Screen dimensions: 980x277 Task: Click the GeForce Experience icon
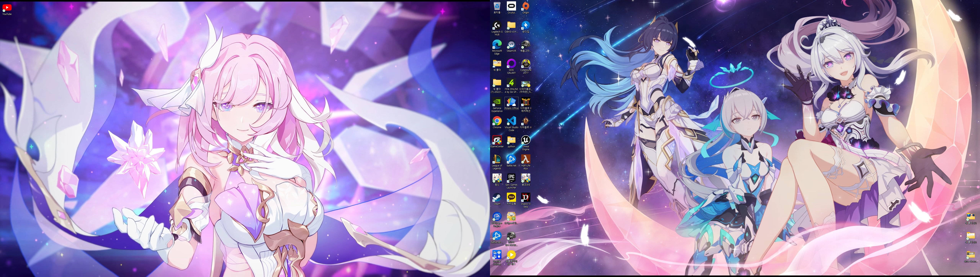pos(497,102)
